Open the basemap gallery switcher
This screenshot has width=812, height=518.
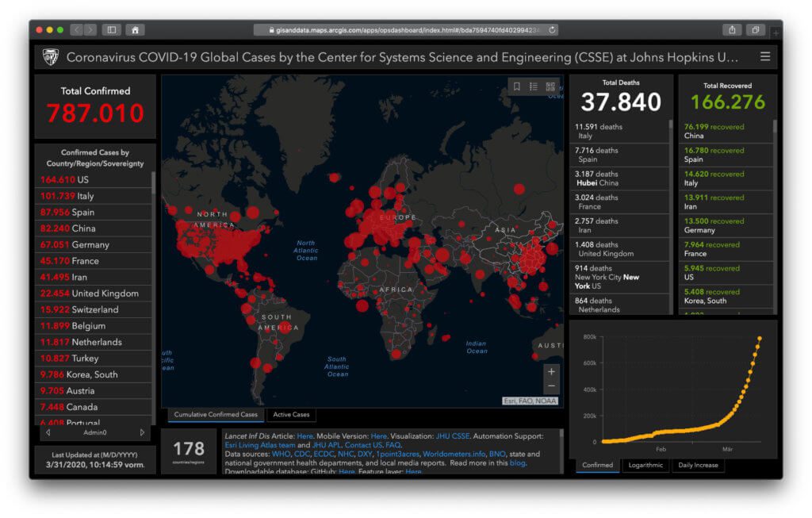click(550, 86)
